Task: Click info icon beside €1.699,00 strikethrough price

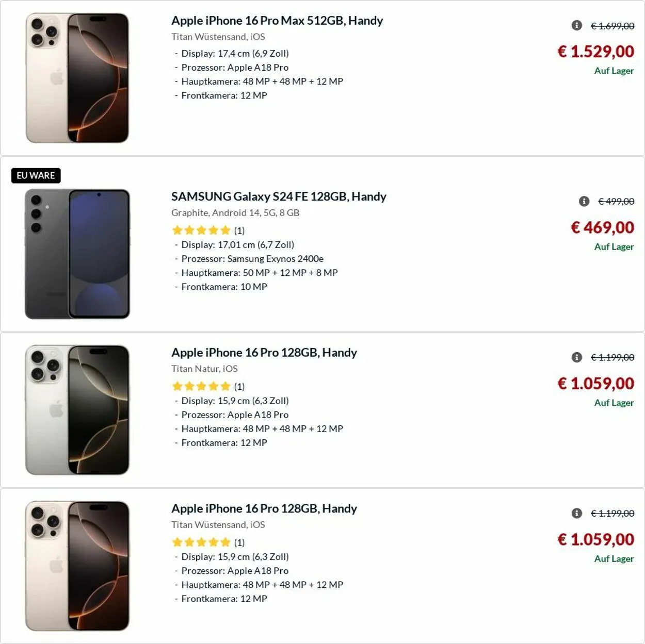Action: [x=577, y=25]
